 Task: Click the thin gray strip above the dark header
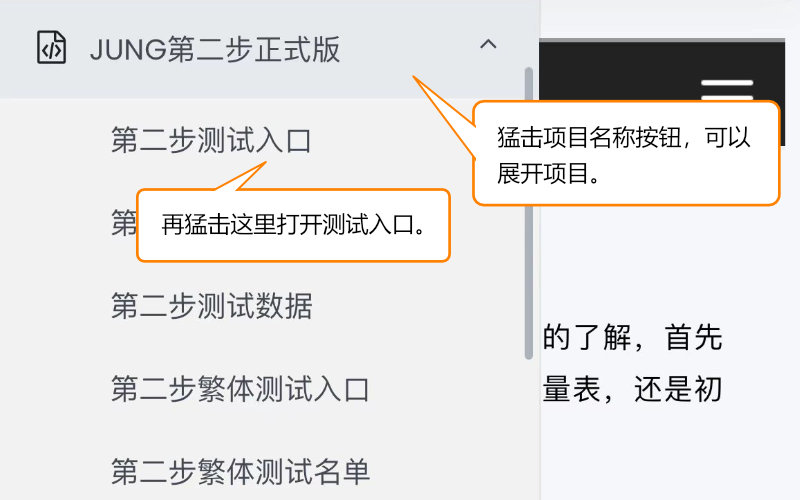coord(662,40)
